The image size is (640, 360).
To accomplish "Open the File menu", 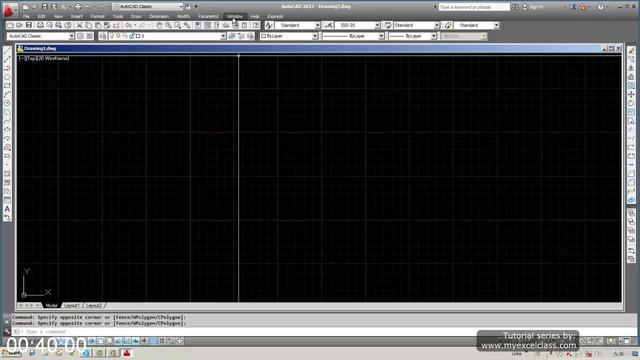I will point(26,16).
